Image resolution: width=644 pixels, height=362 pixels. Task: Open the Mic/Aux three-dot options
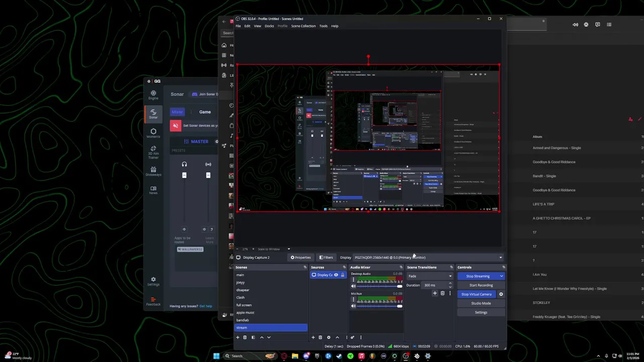click(x=353, y=300)
